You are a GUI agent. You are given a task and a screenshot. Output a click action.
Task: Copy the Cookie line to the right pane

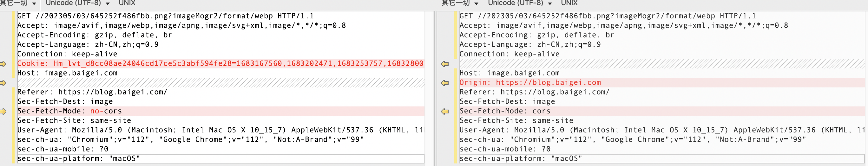[x=3, y=64]
